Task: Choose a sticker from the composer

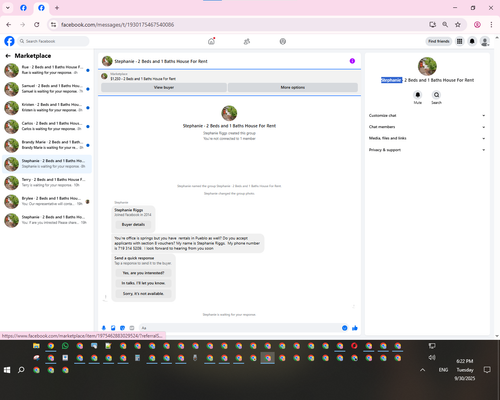Action: pyautogui.click(x=122, y=328)
